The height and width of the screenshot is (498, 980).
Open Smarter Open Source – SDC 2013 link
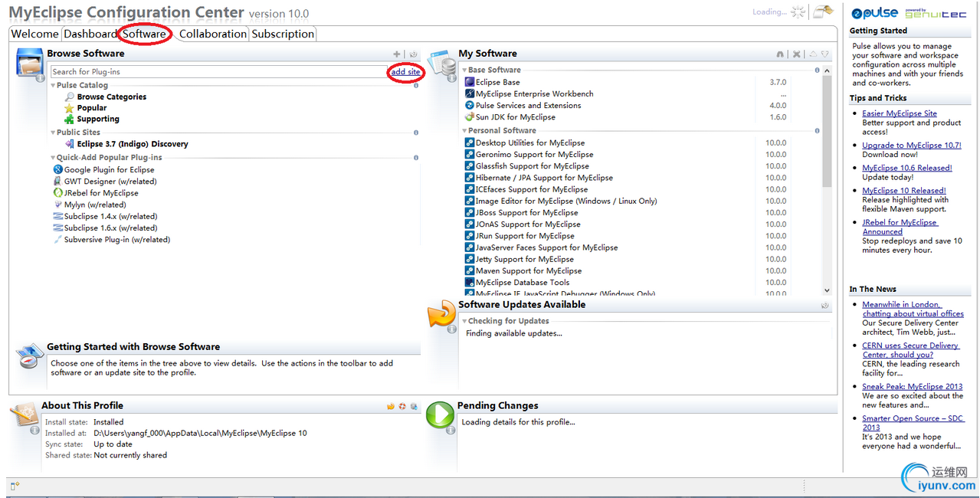point(913,423)
